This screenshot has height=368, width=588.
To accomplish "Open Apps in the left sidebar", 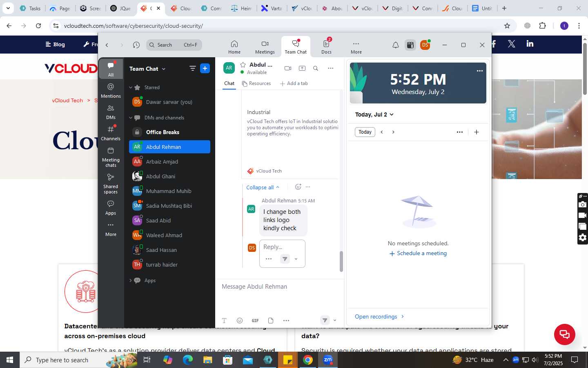I will tap(111, 208).
